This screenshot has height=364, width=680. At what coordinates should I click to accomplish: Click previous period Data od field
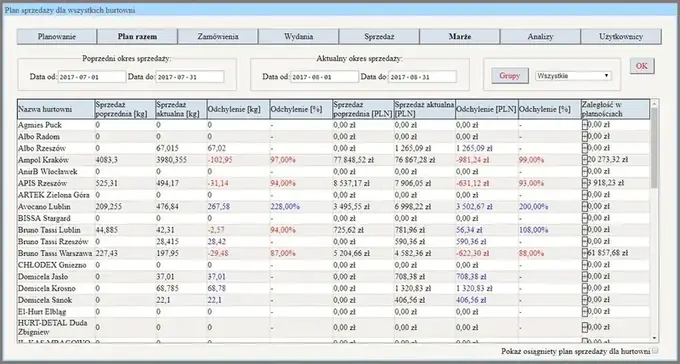point(92,77)
